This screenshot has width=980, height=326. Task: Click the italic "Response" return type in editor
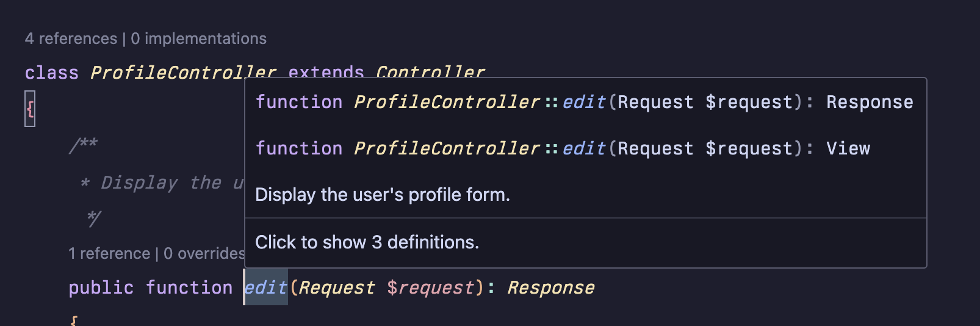click(x=551, y=288)
